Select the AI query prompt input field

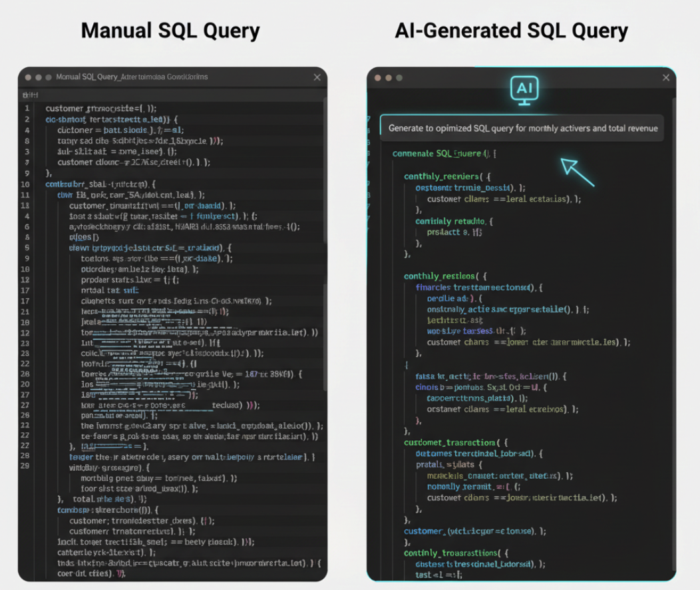(x=522, y=128)
